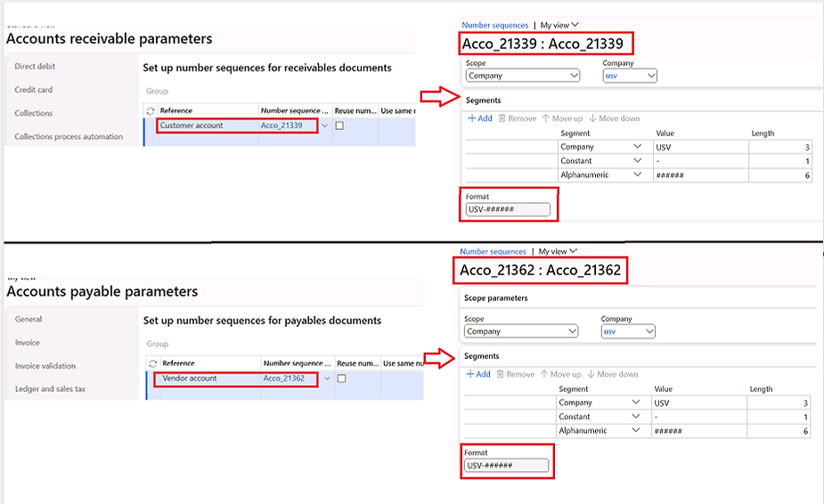
Task: Click refresh icon in receivables grid header
Action: (151, 111)
